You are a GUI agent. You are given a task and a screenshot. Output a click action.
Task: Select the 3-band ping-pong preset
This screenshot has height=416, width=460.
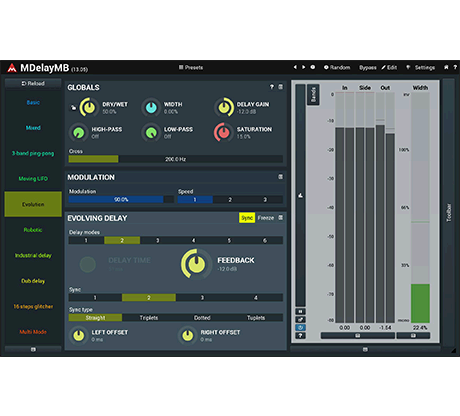(x=33, y=153)
